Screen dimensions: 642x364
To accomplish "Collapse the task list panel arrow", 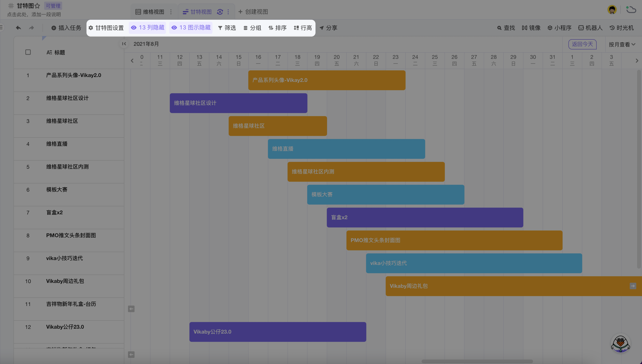I will tap(124, 44).
